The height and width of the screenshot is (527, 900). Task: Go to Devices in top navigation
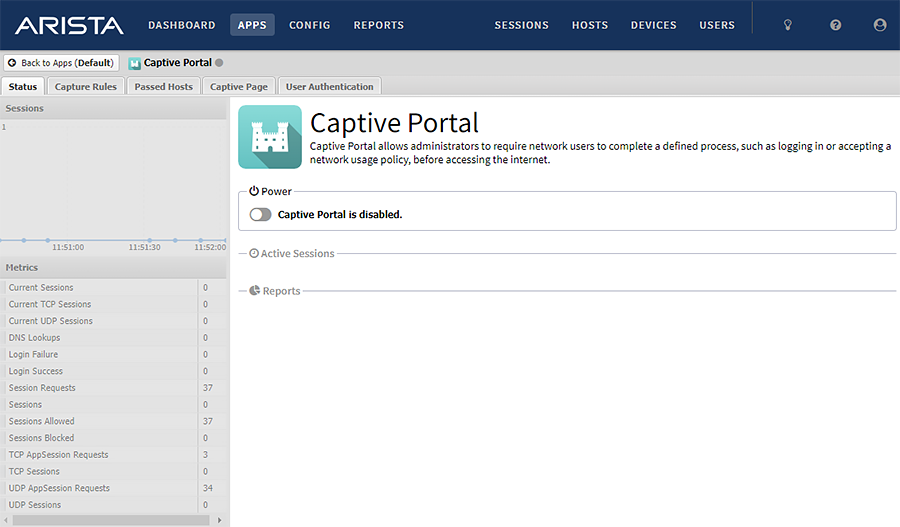653,25
